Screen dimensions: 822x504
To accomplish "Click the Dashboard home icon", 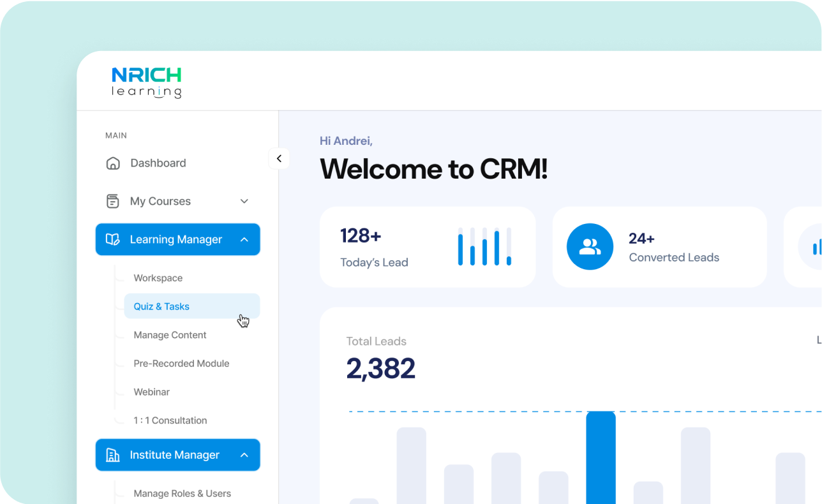I will pos(113,163).
